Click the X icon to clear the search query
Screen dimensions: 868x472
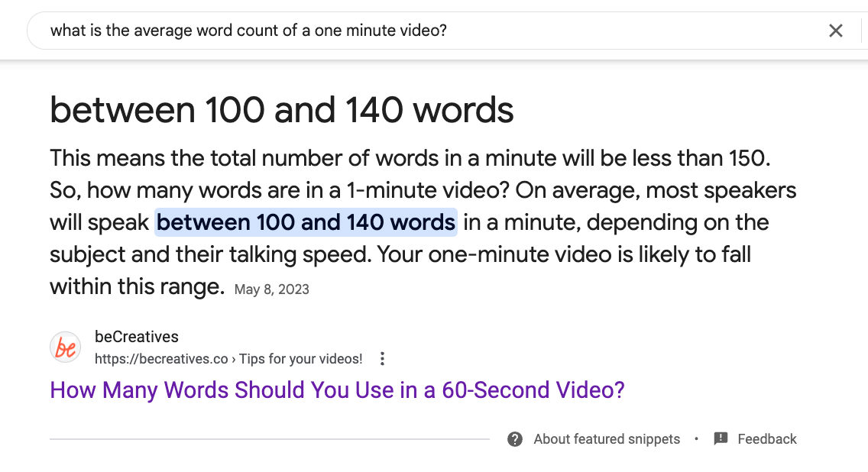pos(836,31)
